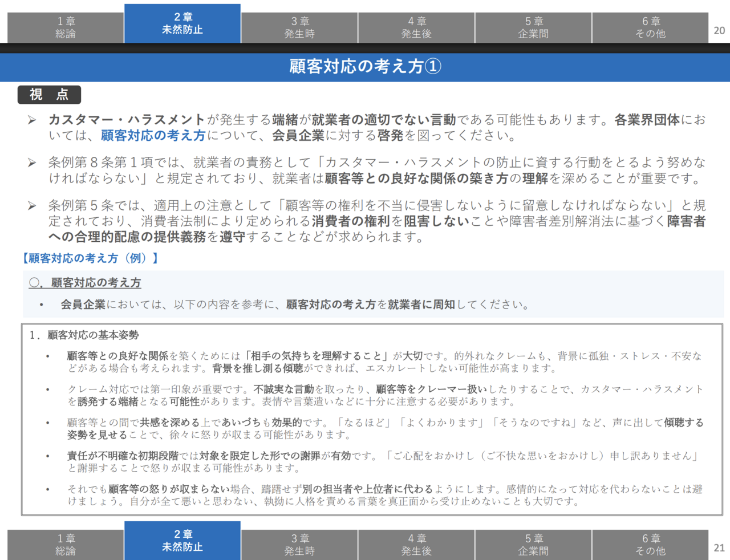Click the highlighted 2章 未然防止 tab beside page number 21
730x560 pixels.
pos(182,540)
